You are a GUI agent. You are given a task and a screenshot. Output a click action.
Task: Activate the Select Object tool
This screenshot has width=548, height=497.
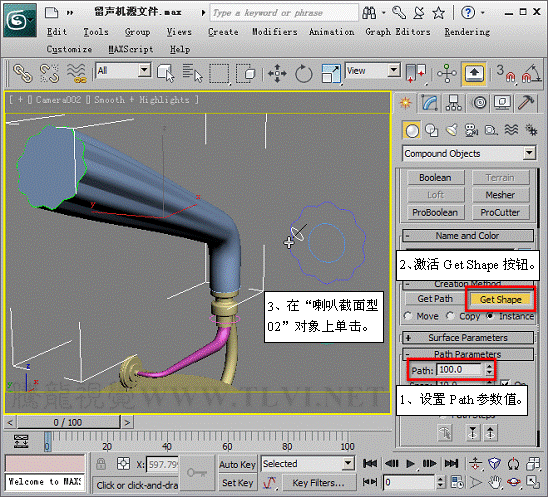(166, 73)
